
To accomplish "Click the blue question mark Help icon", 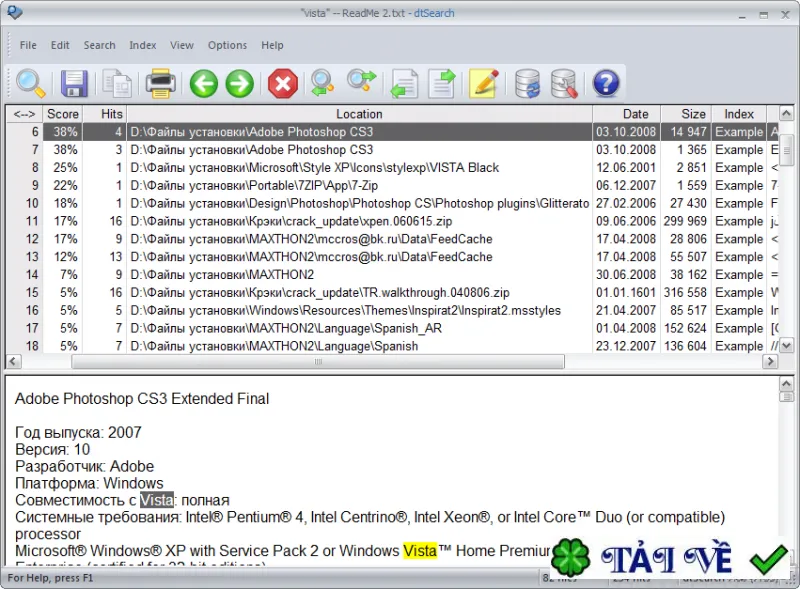I will point(606,83).
